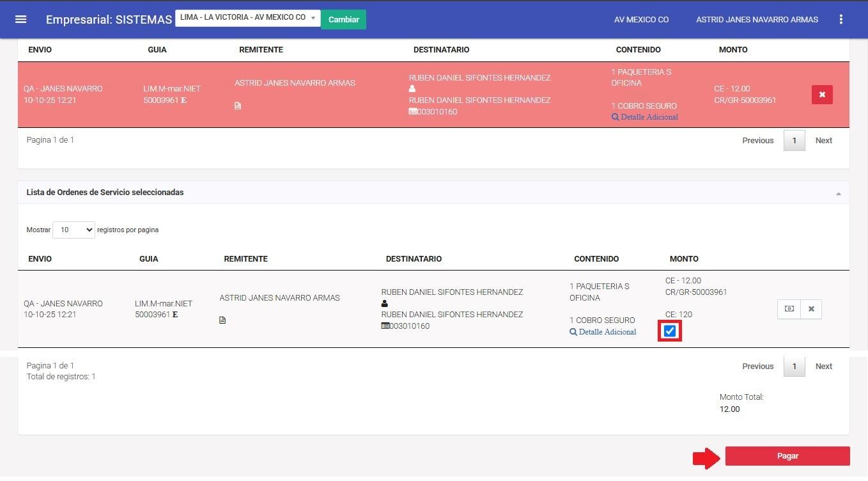Click the person icon in the red row destinatario

pos(412,89)
